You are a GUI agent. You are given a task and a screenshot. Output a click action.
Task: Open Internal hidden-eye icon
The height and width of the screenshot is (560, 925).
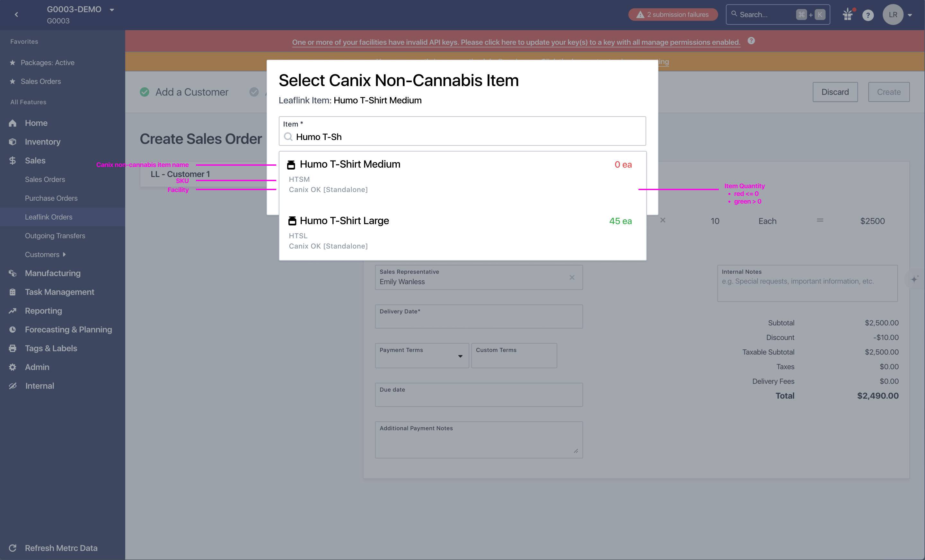[x=13, y=386]
